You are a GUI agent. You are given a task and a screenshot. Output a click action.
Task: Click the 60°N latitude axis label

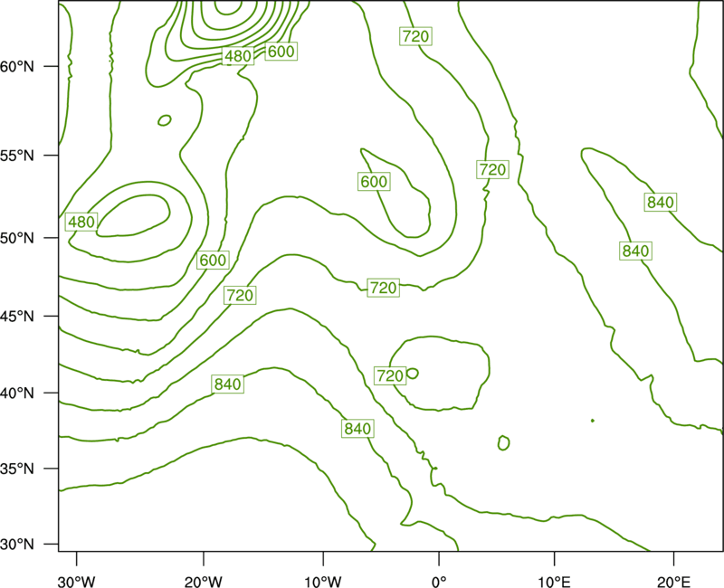(x=17, y=67)
